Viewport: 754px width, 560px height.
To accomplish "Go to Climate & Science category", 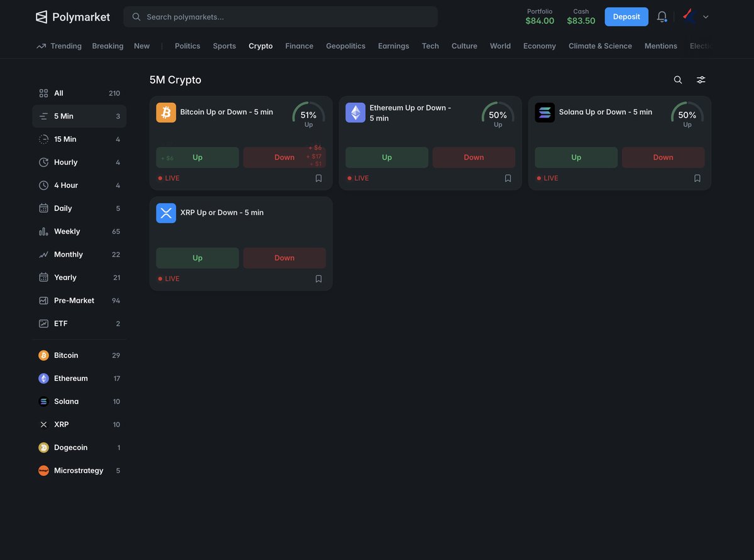I will point(600,46).
